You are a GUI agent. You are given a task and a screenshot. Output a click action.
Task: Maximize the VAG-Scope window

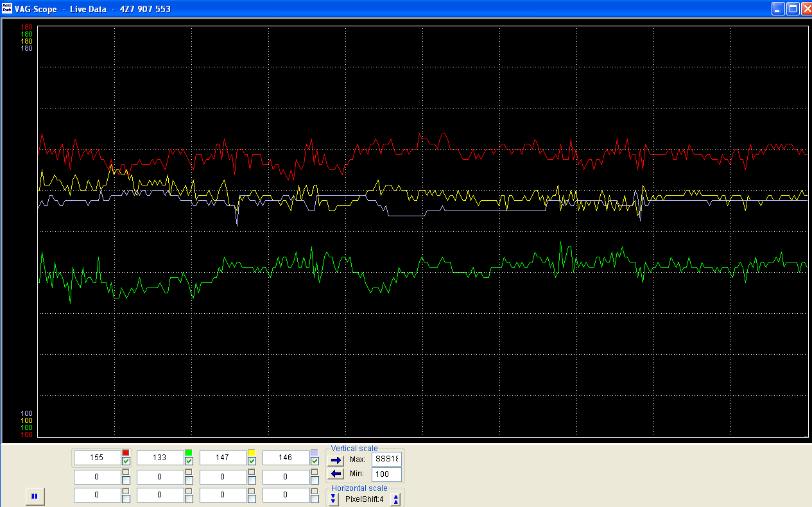point(792,9)
